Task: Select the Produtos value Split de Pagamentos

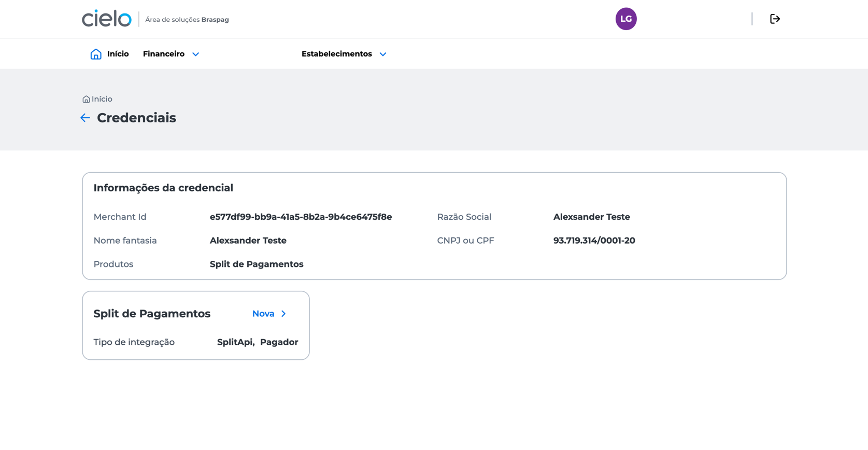Action: click(x=257, y=264)
